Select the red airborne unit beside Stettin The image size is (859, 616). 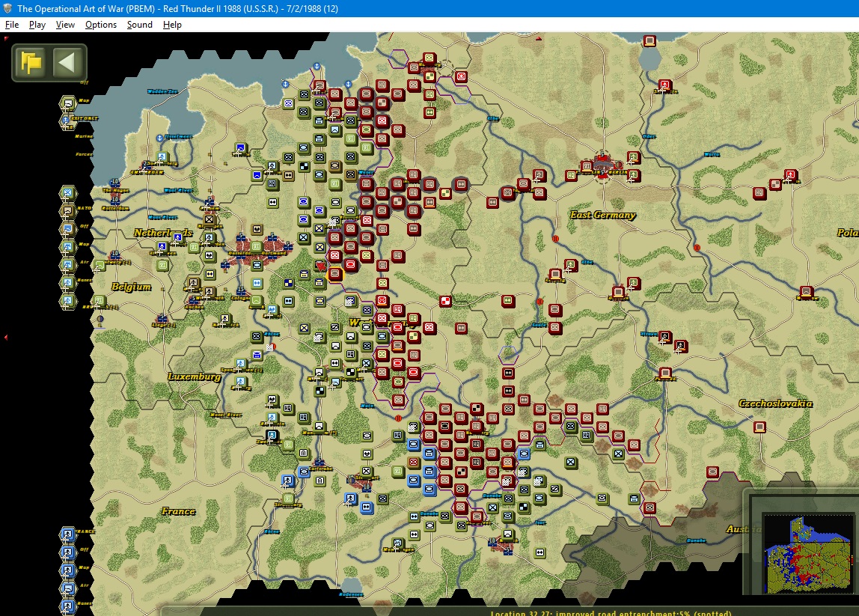664,85
